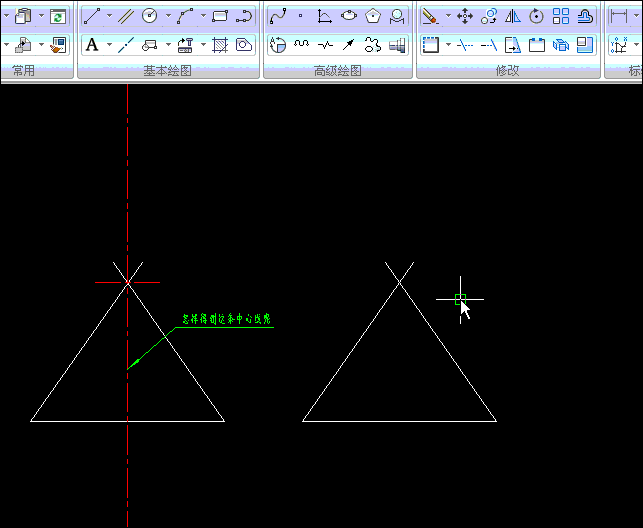Activate the Hatch fill tool

pyautogui.click(x=220, y=45)
